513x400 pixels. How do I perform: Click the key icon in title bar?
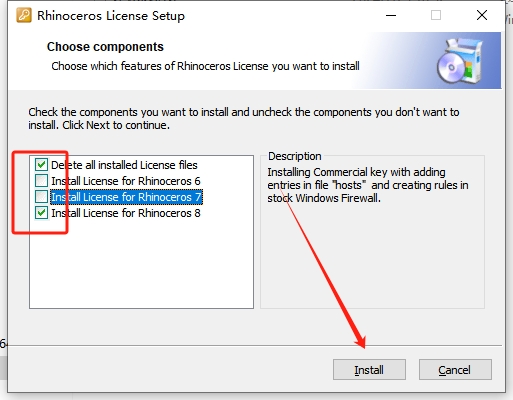click(x=24, y=15)
